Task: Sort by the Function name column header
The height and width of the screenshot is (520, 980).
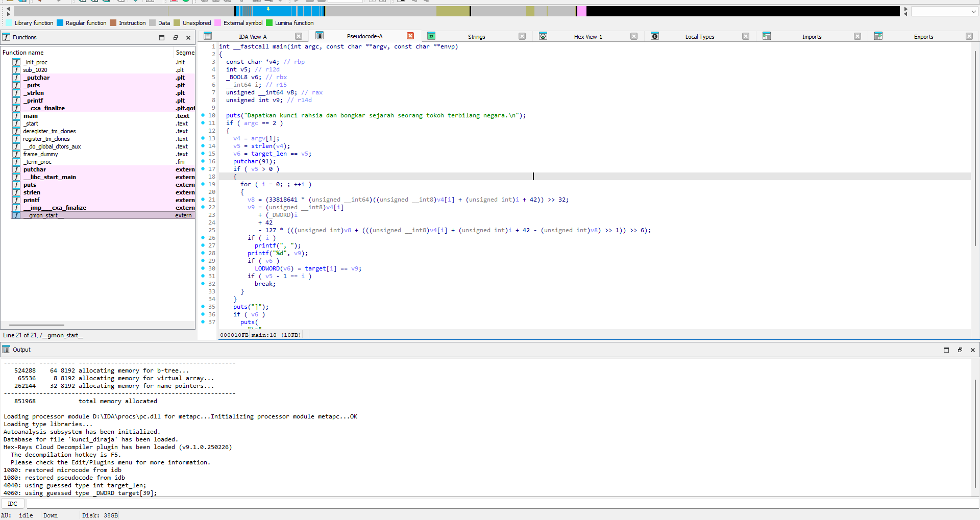Action: [87, 53]
